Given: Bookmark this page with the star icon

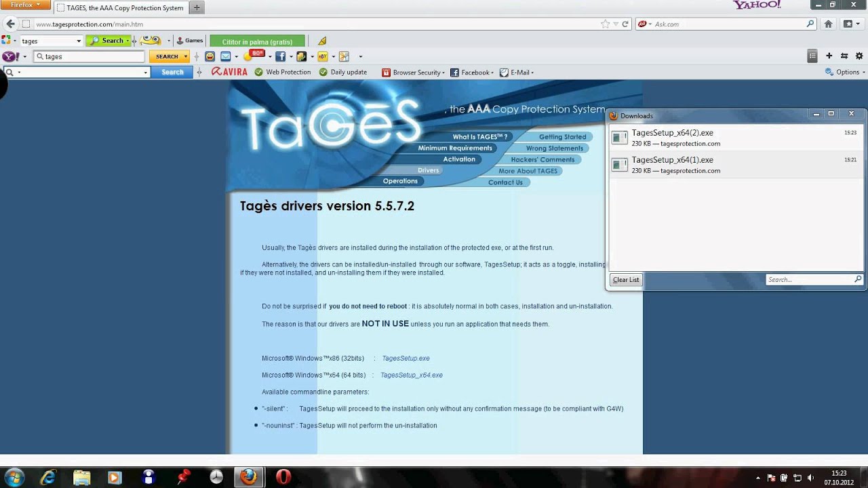Looking at the screenshot, I should [x=605, y=24].
